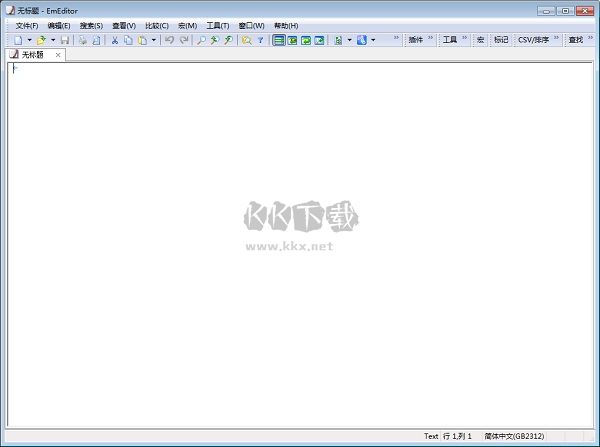Expand the globe icon dropdown arrow
Screen dimensions: 600x447
(x=373, y=40)
